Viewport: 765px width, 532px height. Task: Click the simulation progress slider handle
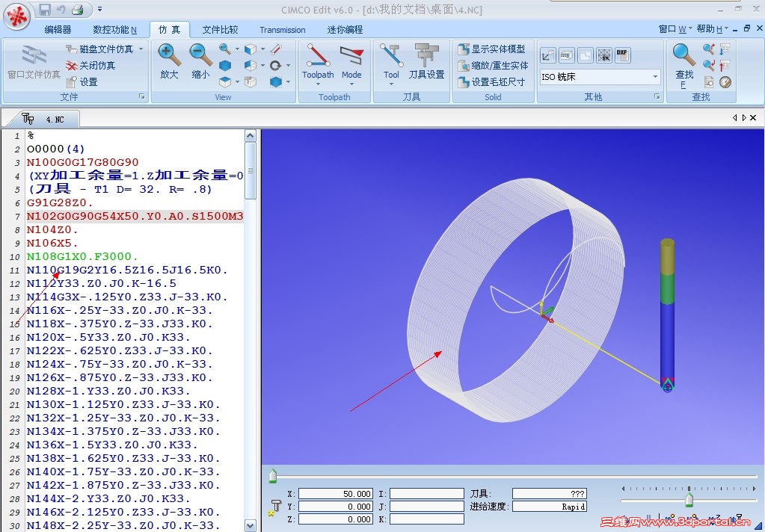(273, 475)
